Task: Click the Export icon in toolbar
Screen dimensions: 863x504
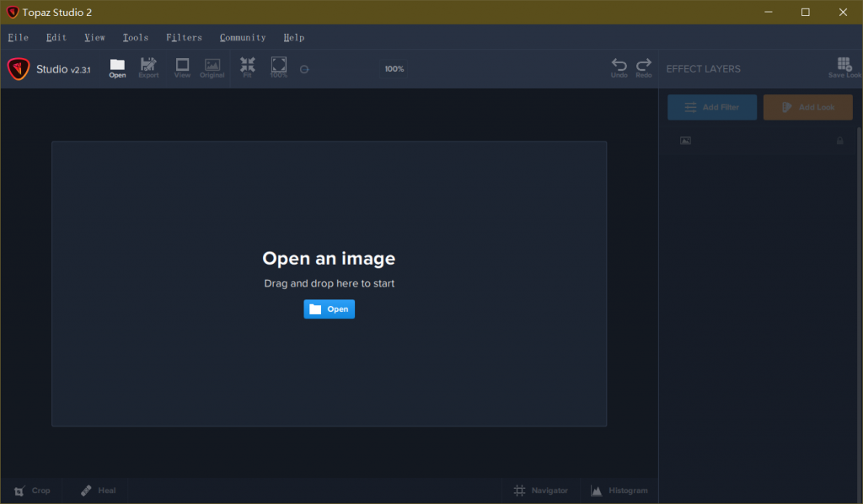Action: pyautogui.click(x=148, y=65)
